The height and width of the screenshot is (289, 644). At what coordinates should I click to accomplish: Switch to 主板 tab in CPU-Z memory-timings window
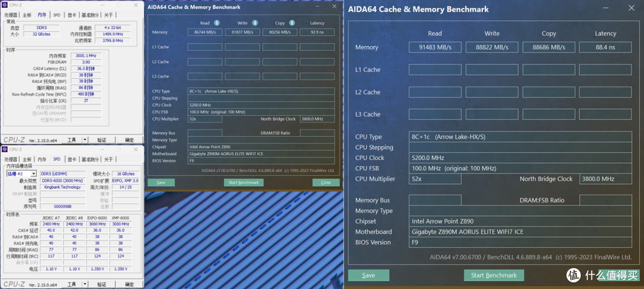[27, 15]
